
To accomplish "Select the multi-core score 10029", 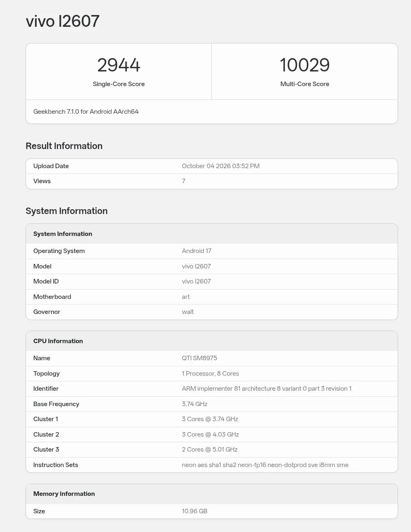I will coord(305,65).
